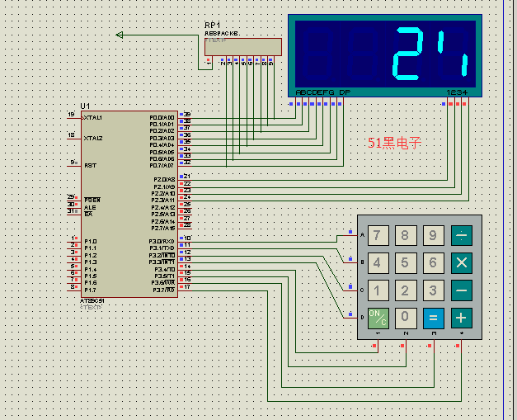Viewport: 517px width, 420px height.
Task: Click the P2.0/A8 pin label
Action: tap(164, 180)
